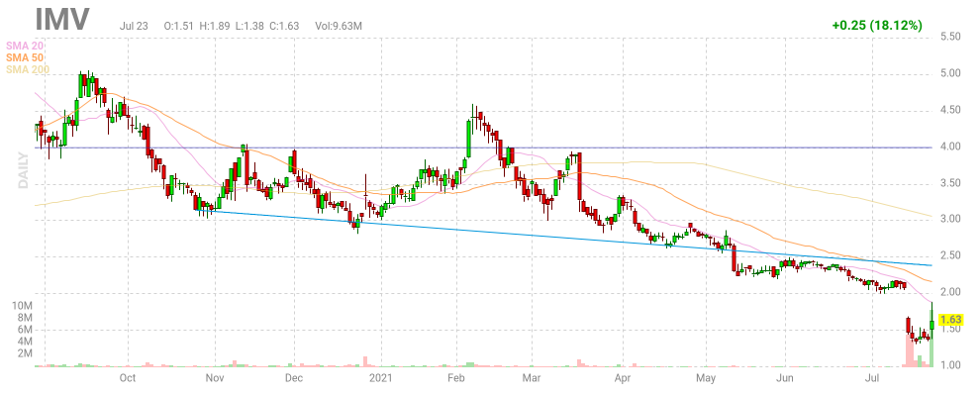Click the IMV ticker symbol
The image size is (980, 396).
coord(62,19)
